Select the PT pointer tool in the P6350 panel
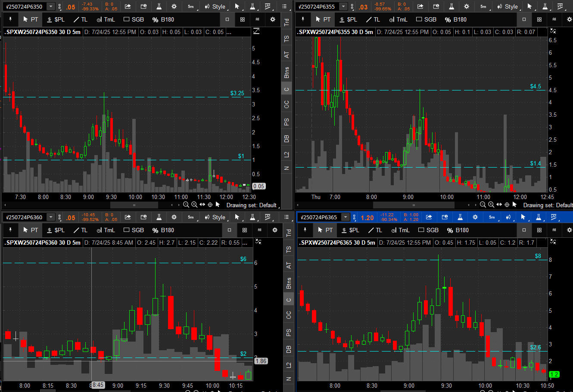This screenshot has width=573, height=392. (x=30, y=19)
